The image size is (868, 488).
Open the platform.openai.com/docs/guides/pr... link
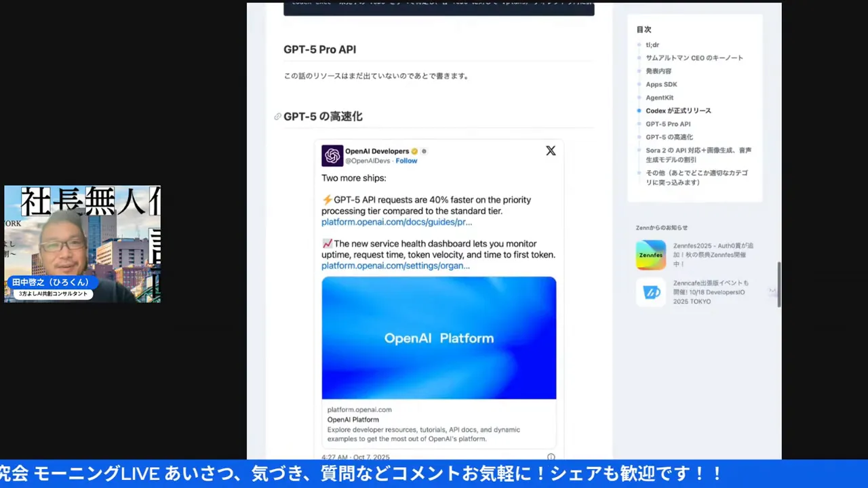pos(397,222)
